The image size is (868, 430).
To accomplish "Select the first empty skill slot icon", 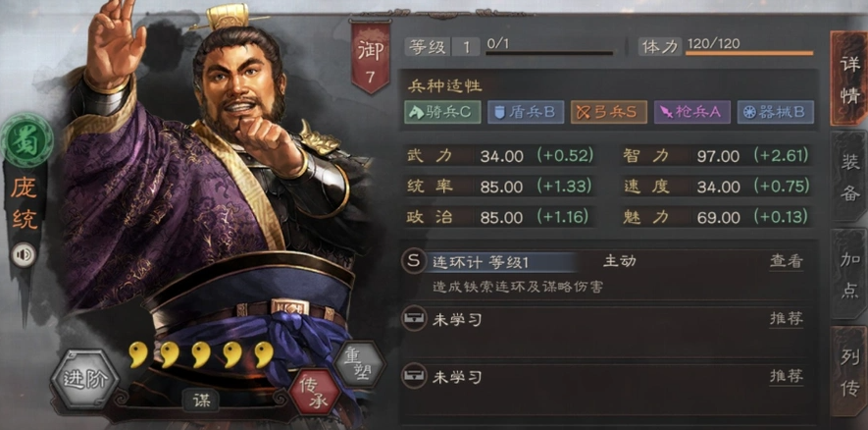I will pos(414,319).
